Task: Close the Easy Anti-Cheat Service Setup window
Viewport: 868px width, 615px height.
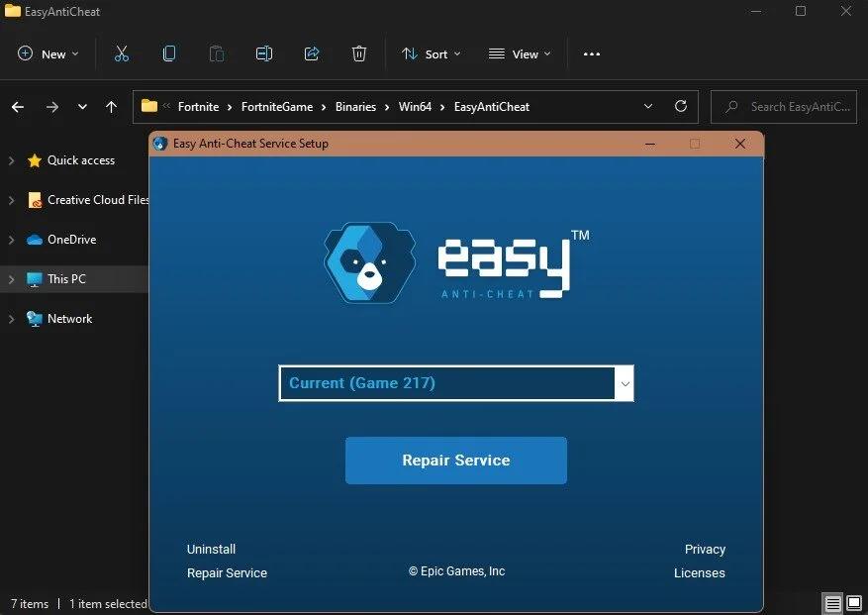Action: point(739,144)
